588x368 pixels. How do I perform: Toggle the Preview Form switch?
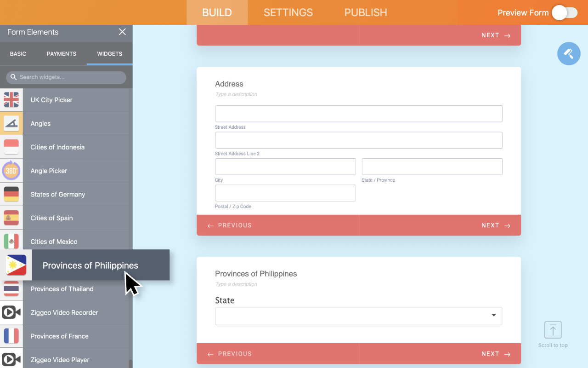coord(565,13)
